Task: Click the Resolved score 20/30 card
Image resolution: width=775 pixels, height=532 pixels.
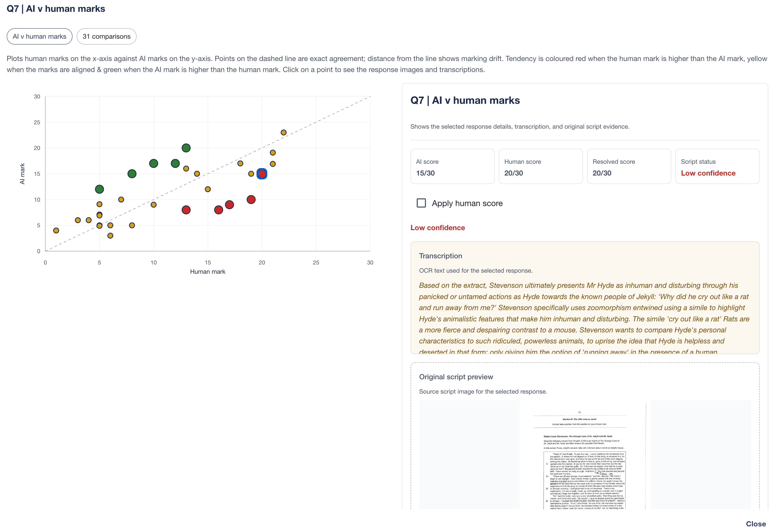Action: coord(629,166)
